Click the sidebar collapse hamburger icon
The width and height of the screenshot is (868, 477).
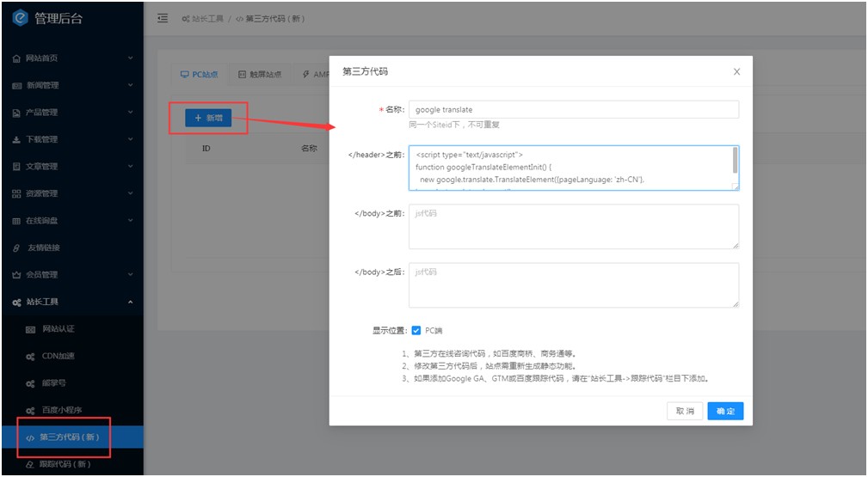[163, 19]
